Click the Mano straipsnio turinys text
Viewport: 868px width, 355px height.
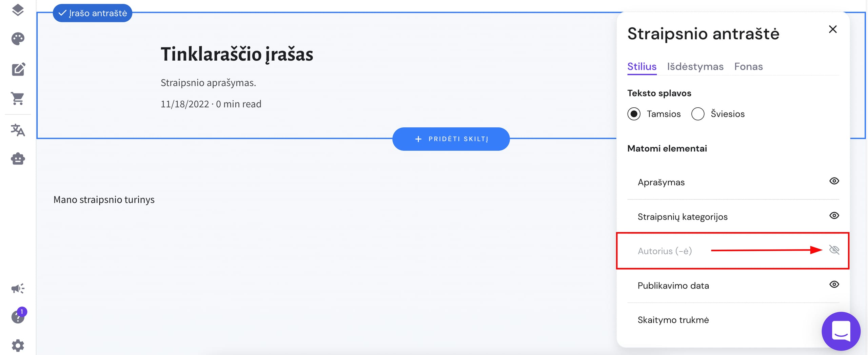tap(104, 200)
